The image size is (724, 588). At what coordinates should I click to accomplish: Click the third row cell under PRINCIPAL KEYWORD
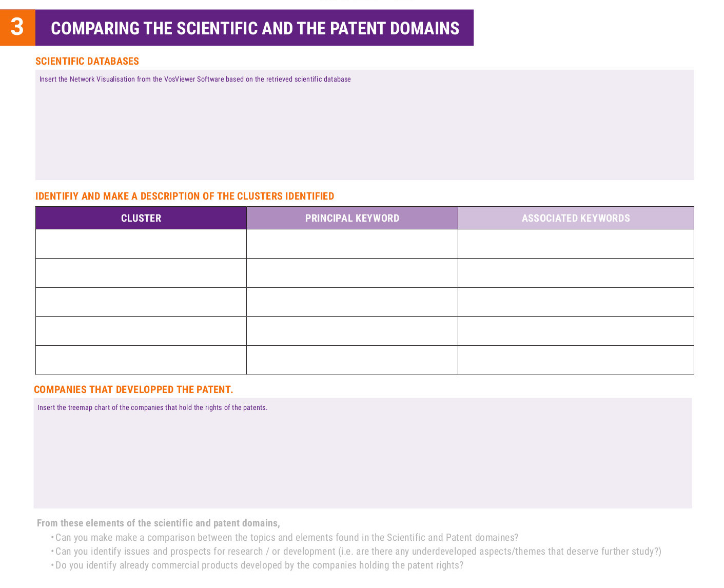click(x=352, y=302)
